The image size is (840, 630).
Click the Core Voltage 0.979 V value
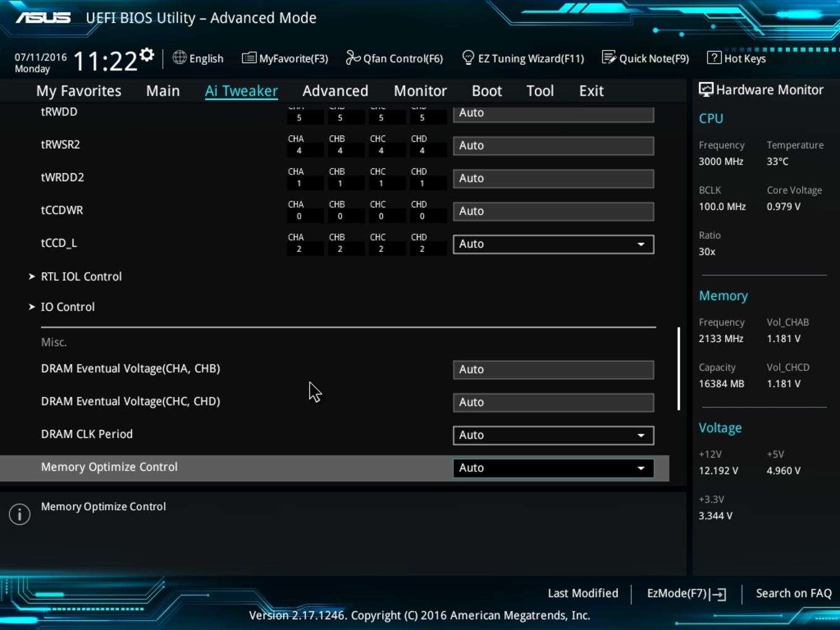point(783,206)
